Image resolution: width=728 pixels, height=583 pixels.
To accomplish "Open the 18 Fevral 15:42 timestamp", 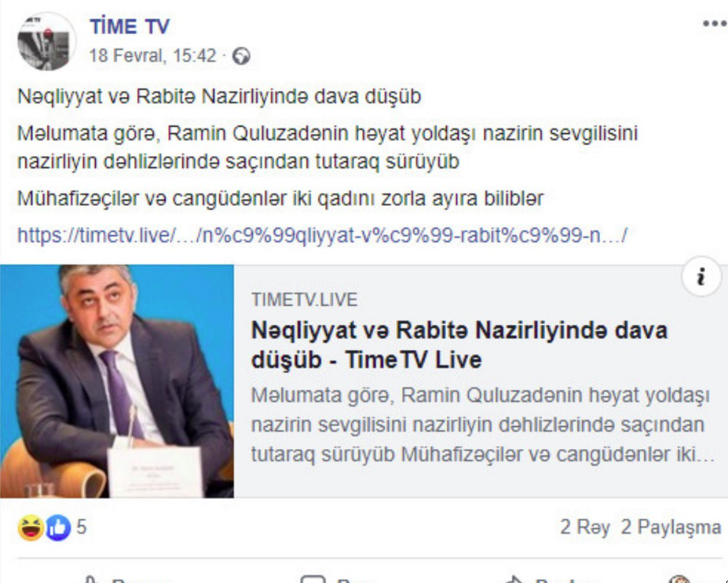I will click(x=153, y=55).
